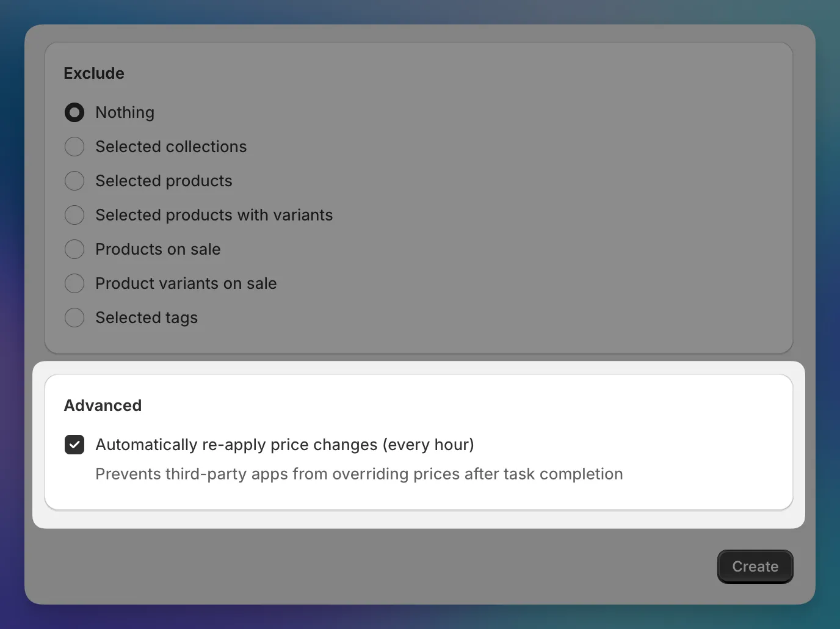The width and height of the screenshot is (840, 629).
Task: Choose Product variants on sale
Action: click(74, 283)
